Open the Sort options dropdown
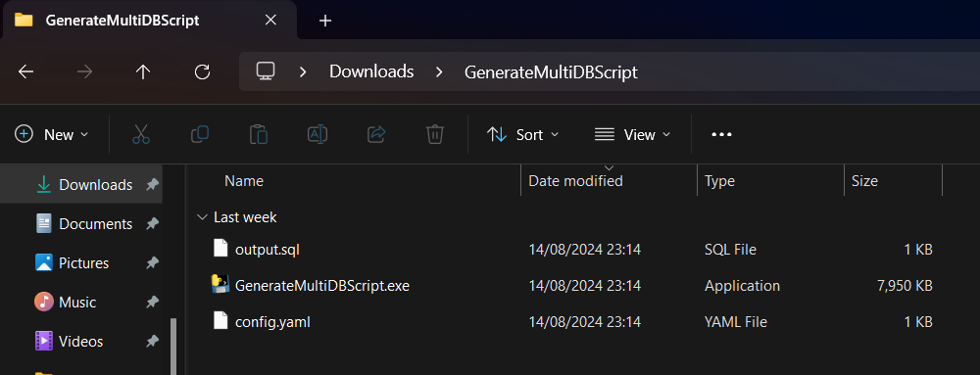Image resolution: width=980 pixels, height=375 pixels. [x=522, y=134]
